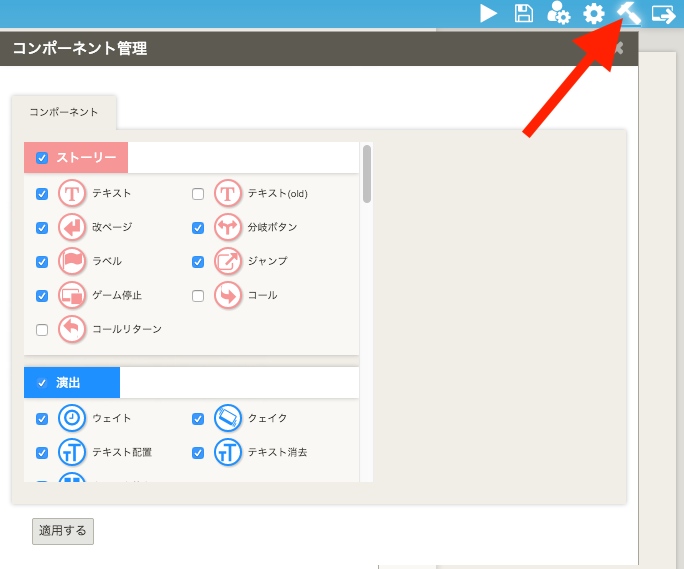This screenshot has width=684, height=569.
Task: Click the ジャンプ component icon
Action: (228, 262)
